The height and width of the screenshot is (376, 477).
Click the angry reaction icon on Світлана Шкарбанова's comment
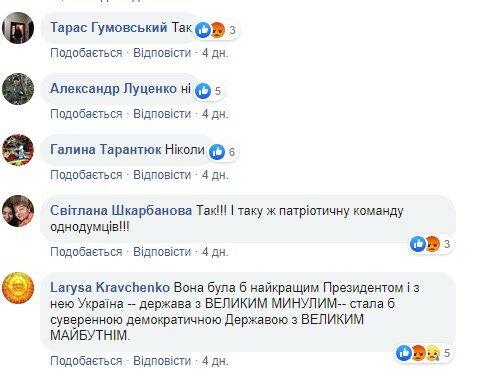pos(432,244)
